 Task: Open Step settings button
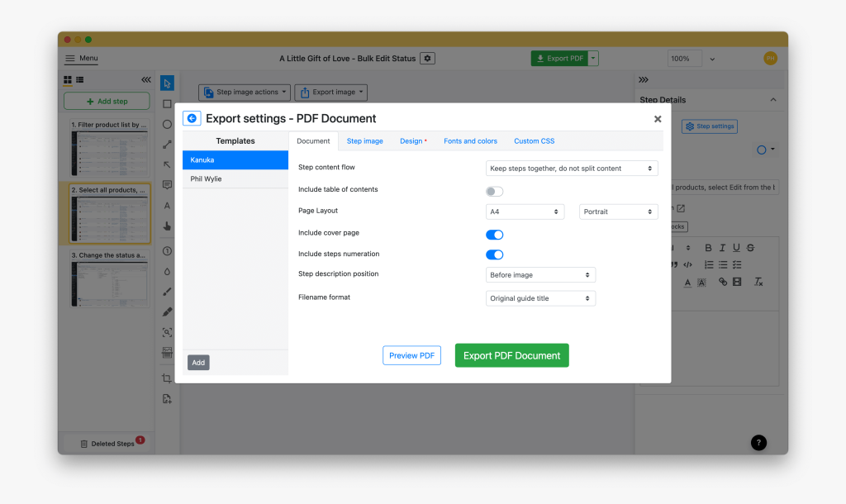point(710,126)
